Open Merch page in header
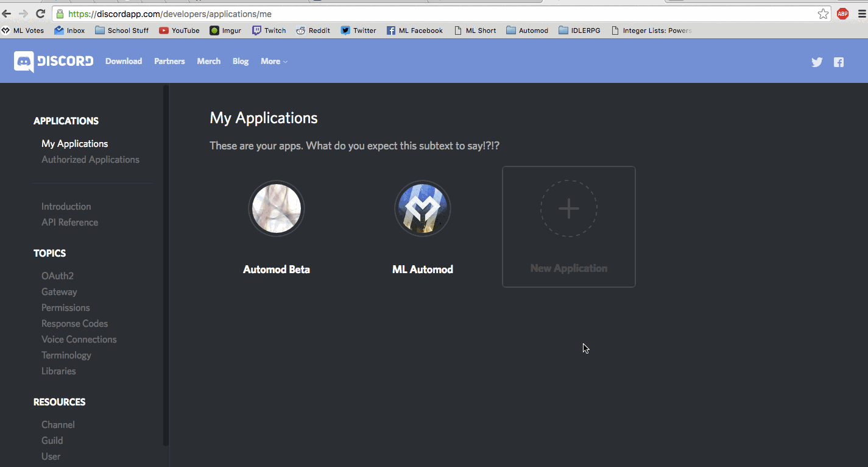868x467 pixels. click(x=209, y=62)
